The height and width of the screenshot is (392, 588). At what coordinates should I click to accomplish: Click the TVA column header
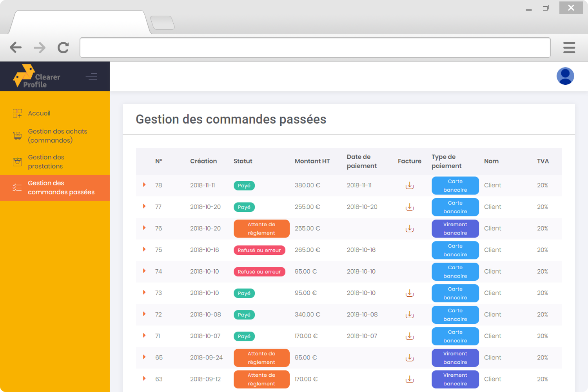543,161
